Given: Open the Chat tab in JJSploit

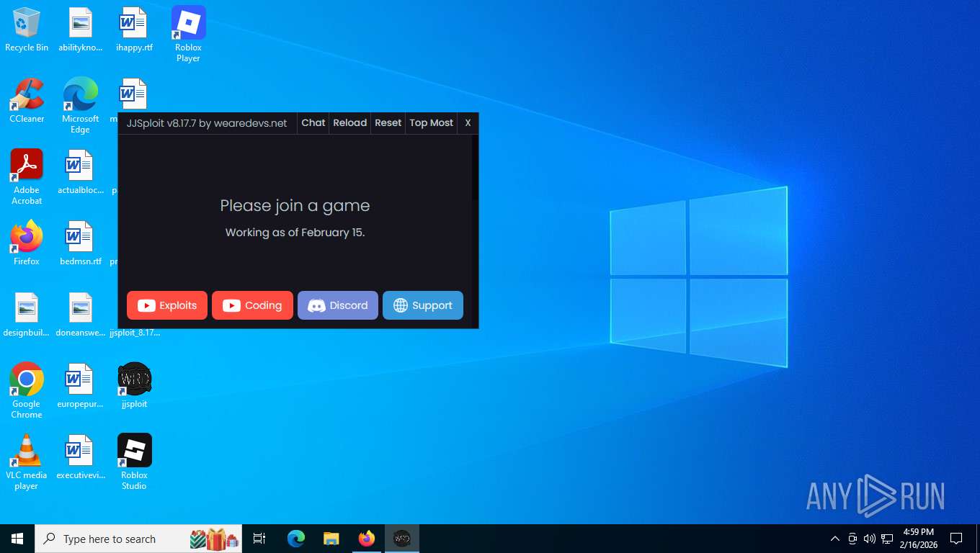Looking at the screenshot, I should [x=313, y=123].
